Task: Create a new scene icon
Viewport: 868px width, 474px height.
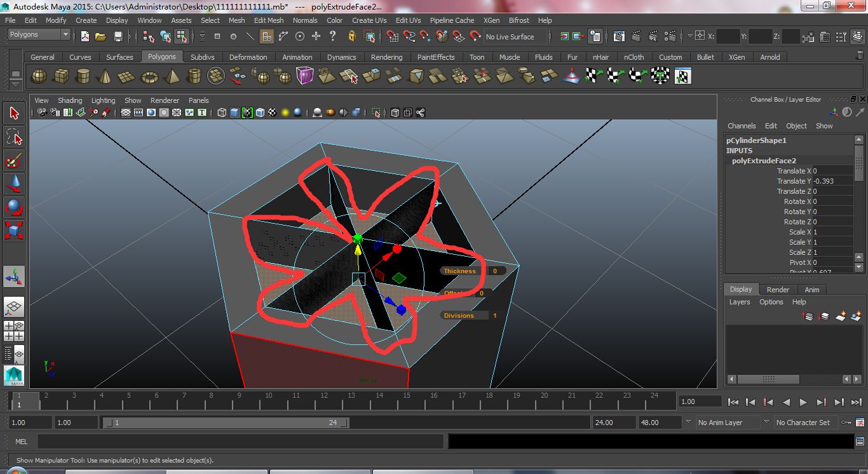Action: (x=85, y=36)
